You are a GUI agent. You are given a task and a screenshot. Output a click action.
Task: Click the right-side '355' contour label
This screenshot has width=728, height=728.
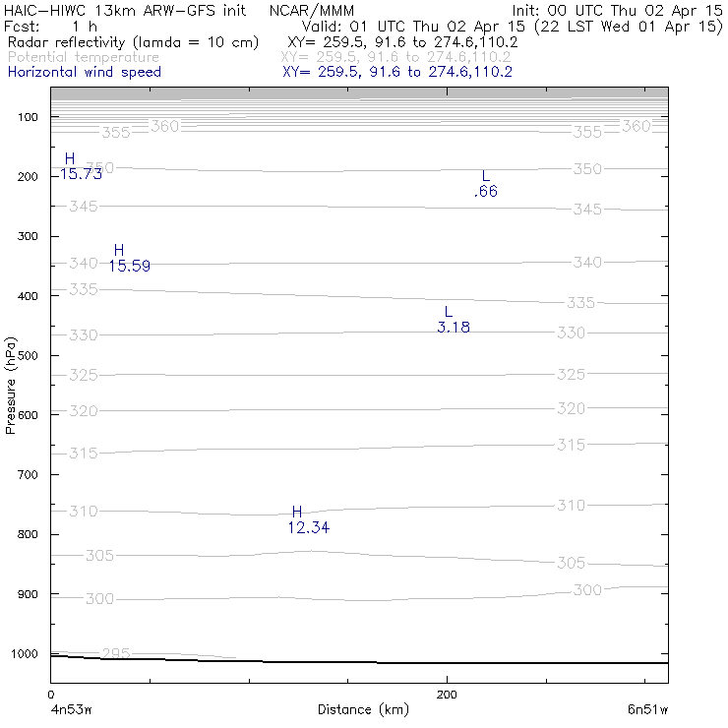pyautogui.click(x=587, y=133)
